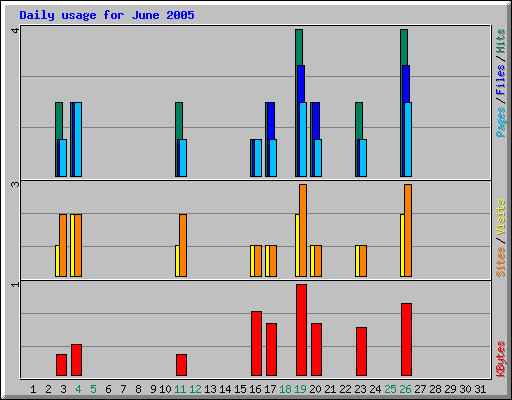Viewport: 512px width, 400px height.
Task: Click the red KBytes bar for day 19
Action: (x=301, y=330)
